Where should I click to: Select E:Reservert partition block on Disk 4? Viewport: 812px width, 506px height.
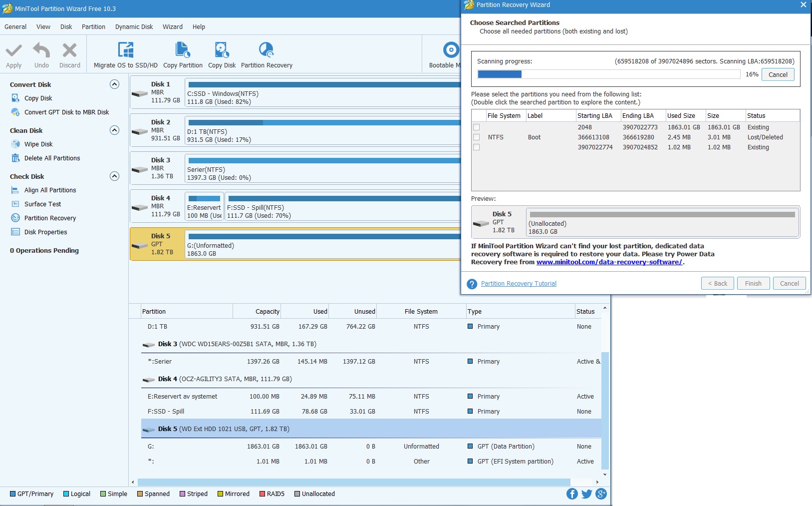(x=204, y=206)
